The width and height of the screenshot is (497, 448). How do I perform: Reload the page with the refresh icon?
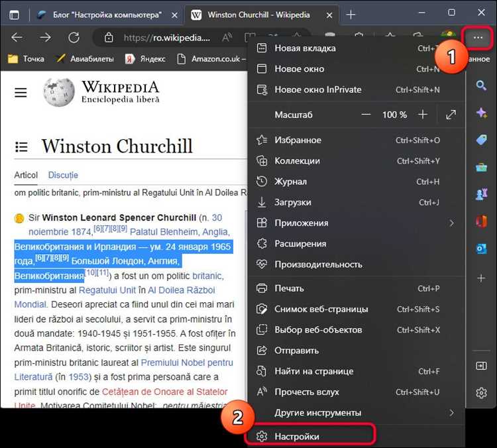(x=74, y=38)
